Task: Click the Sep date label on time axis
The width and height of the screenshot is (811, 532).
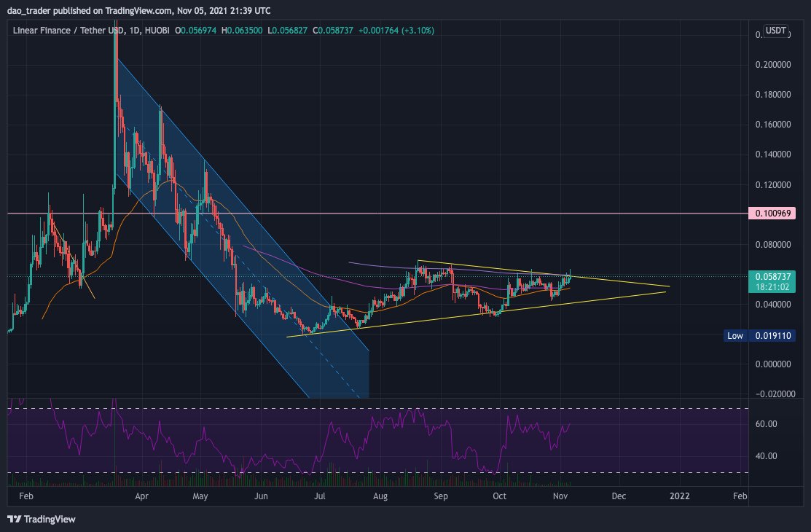Action: coord(441,496)
